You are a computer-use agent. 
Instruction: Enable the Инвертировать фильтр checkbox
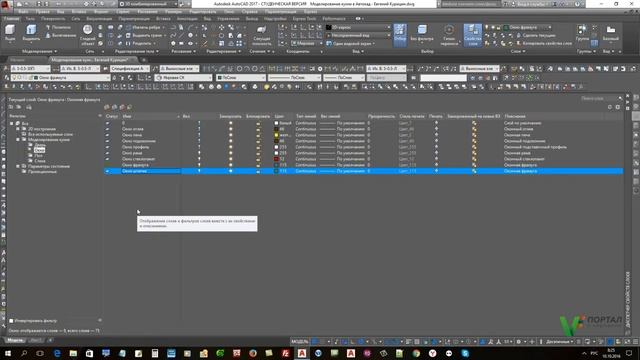(11, 321)
